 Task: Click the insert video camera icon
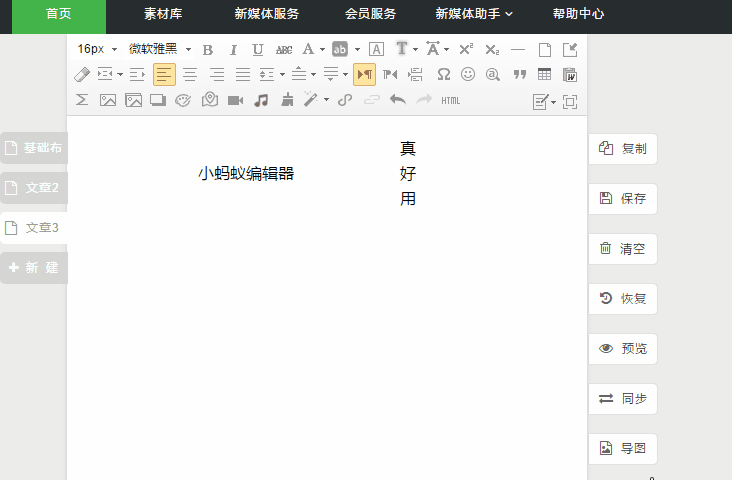236,100
